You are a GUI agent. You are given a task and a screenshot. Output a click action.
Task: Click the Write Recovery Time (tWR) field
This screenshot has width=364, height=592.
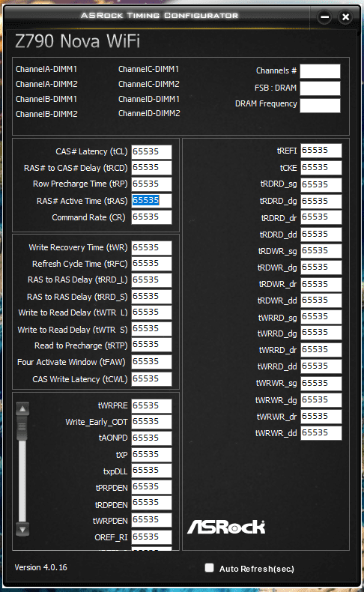151,248
